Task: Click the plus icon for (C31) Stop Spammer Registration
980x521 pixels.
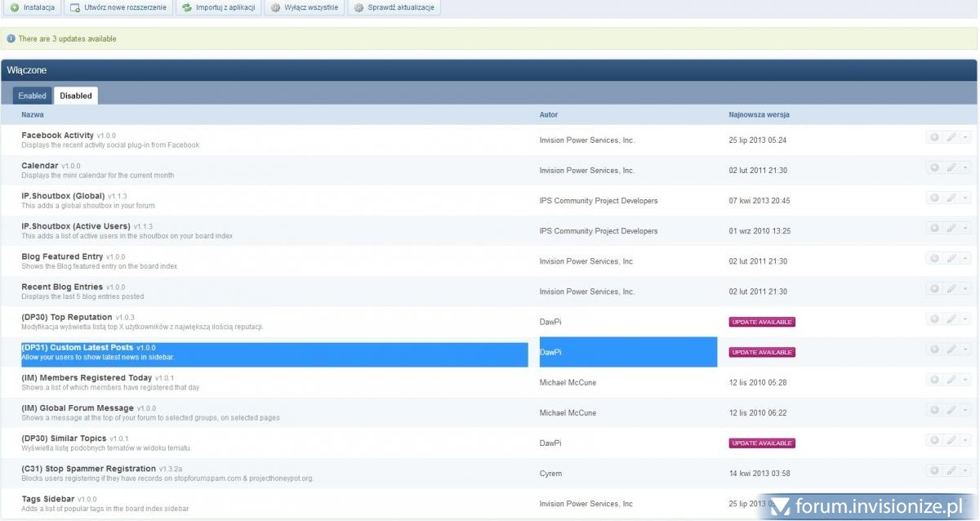Action: click(x=934, y=470)
